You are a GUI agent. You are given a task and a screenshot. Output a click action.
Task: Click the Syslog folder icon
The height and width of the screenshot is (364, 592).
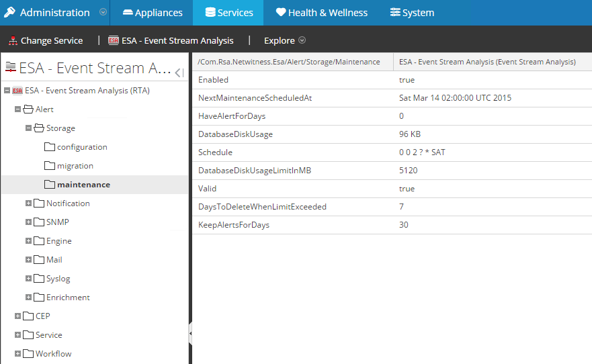(x=39, y=279)
